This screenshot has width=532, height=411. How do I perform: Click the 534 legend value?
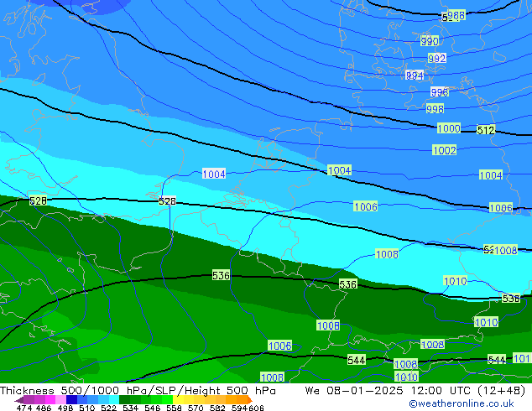coord(130,408)
